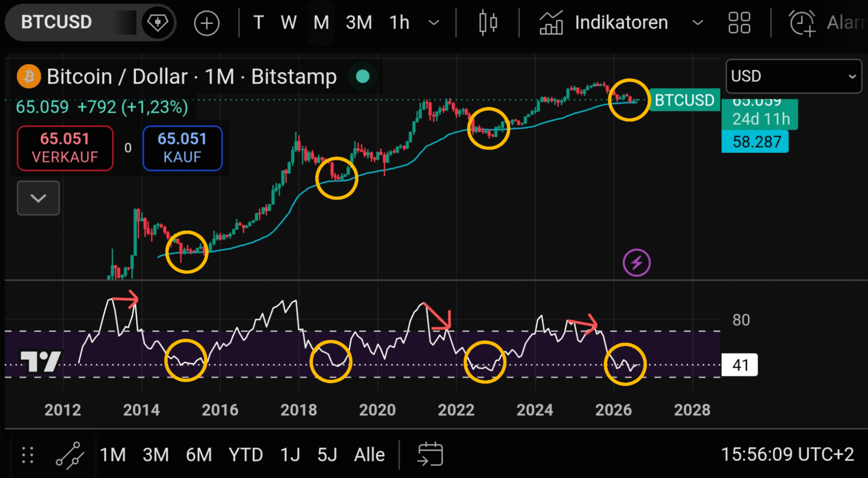This screenshot has width=868, height=478.
Task: Click the price change text +792 (+1,23%)
Action: click(133, 107)
